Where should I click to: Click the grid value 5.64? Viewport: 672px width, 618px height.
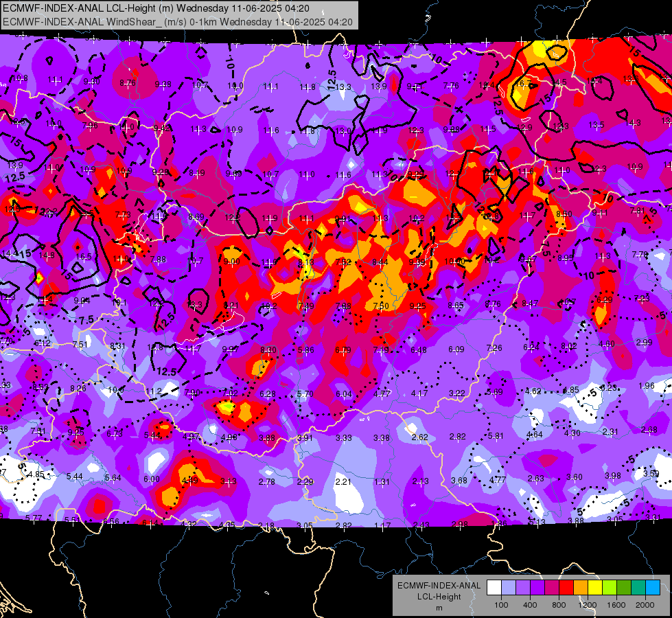[113, 478]
